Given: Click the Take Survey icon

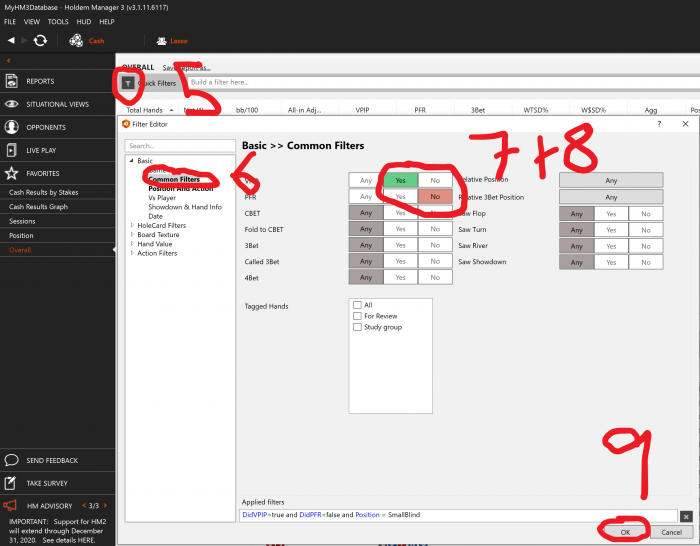Looking at the screenshot, I should pyautogui.click(x=10, y=483).
